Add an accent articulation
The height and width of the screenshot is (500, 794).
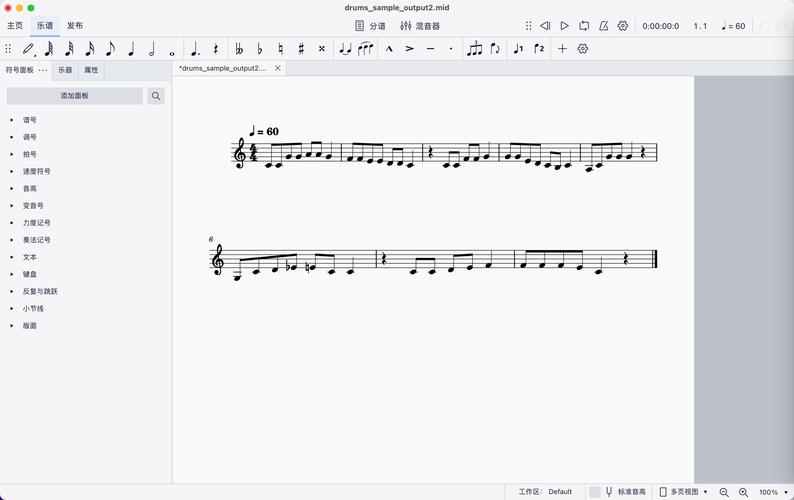pyautogui.click(x=410, y=49)
